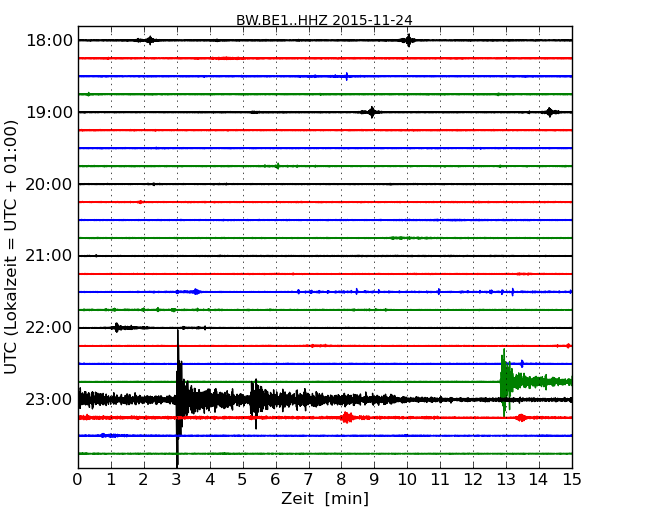650x520 pixels.
Task: Click x-axis tick label 3
Action: 177,480
